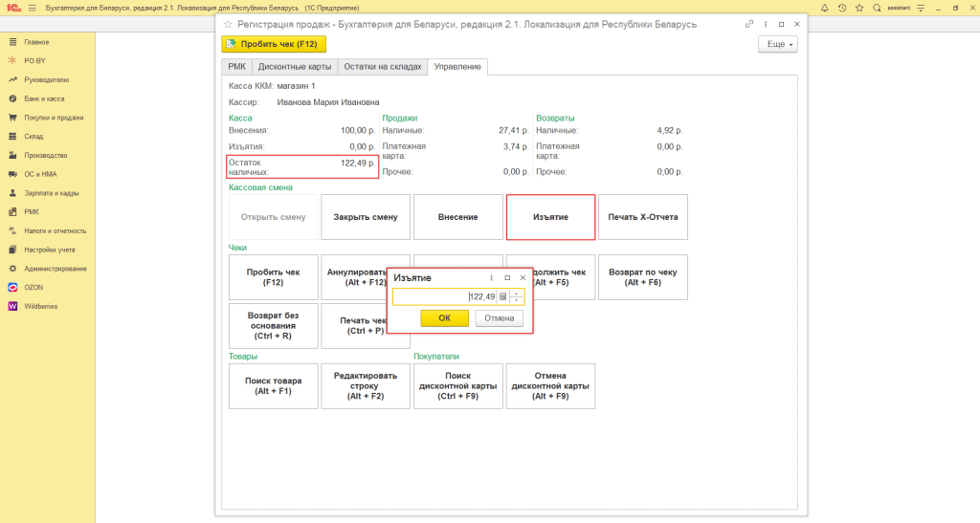
Task: Open Изъятие dialog options dots icon
Action: click(491, 277)
